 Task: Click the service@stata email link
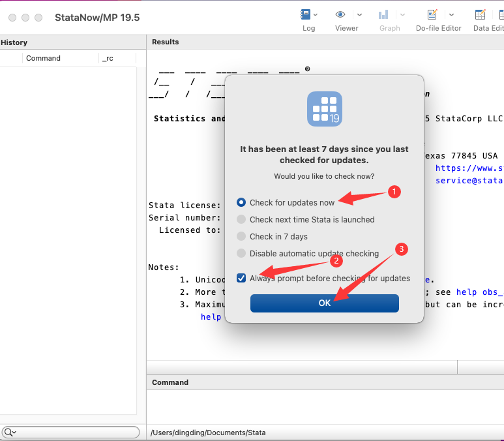coord(469,181)
